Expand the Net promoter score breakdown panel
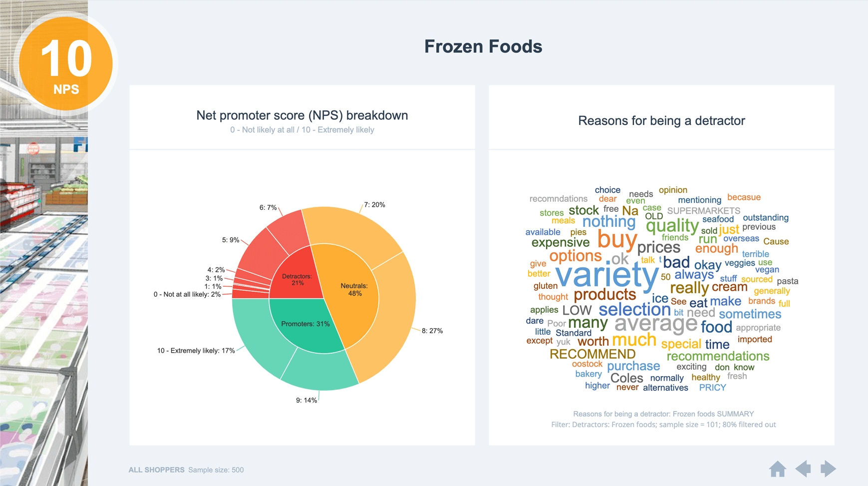 [x=302, y=115]
